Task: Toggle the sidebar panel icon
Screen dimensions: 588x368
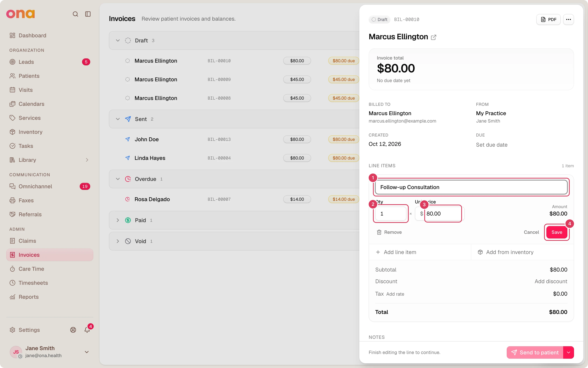Action: pyautogui.click(x=88, y=14)
